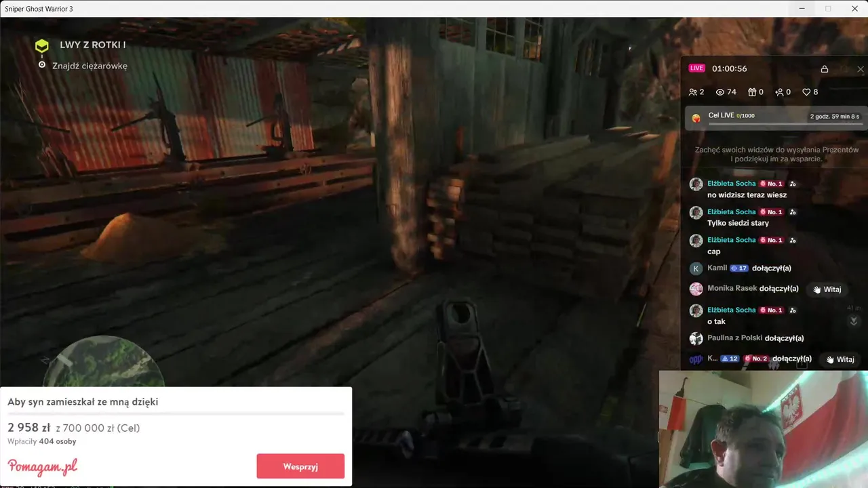Click chat message 'no widzisz teraz wiesz'
The width and height of the screenshot is (868, 488).
coord(747,195)
